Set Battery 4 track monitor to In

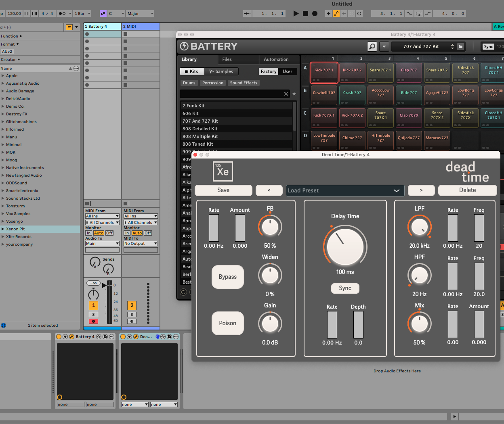[x=88, y=233]
